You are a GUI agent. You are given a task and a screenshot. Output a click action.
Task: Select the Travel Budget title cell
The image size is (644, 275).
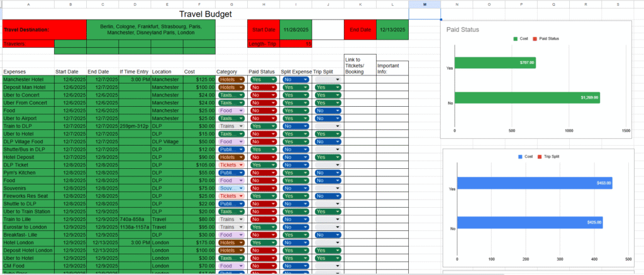pos(205,14)
